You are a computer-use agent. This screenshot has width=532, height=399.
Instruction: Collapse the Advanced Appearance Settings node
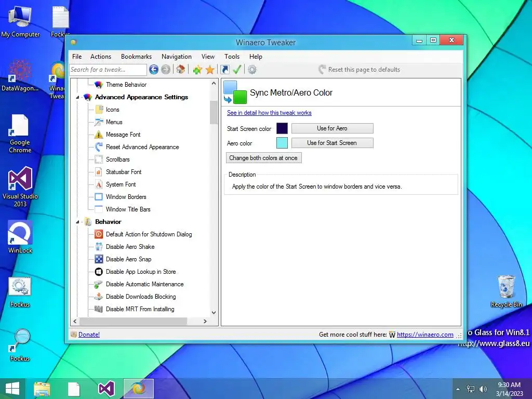click(x=78, y=97)
